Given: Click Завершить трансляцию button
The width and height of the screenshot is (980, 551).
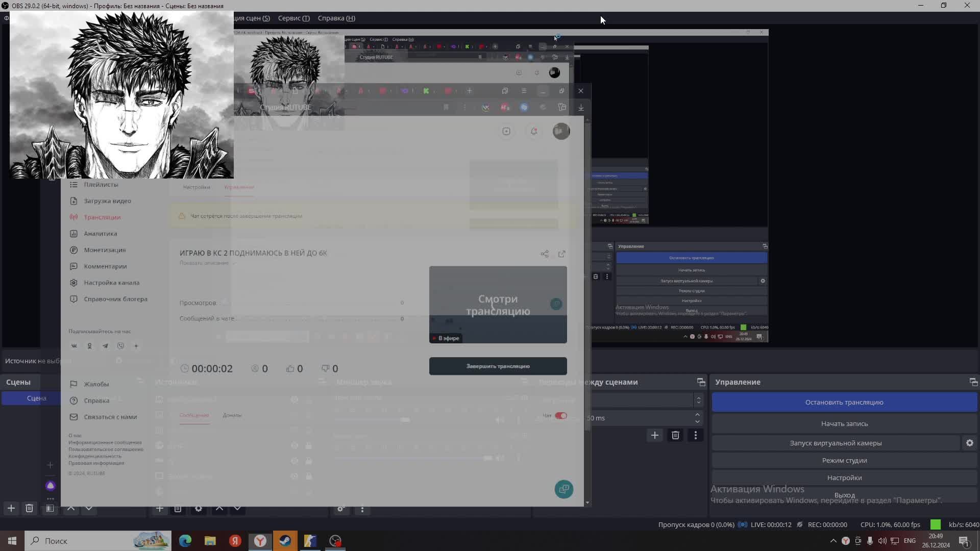Looking at the screenshot, I should (x=498, y=366).
